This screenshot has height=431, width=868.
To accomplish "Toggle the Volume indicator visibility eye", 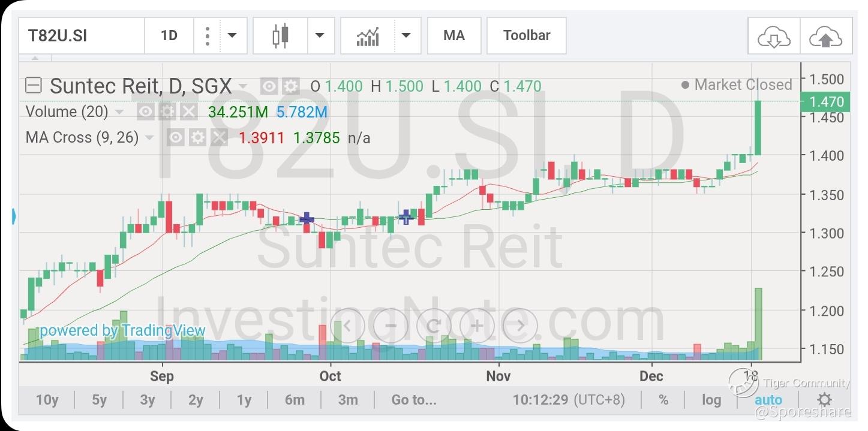I will coord(145,112).
